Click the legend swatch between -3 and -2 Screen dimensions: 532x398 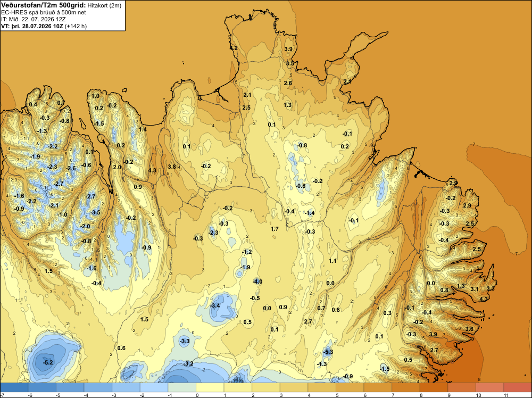point(126,387)
